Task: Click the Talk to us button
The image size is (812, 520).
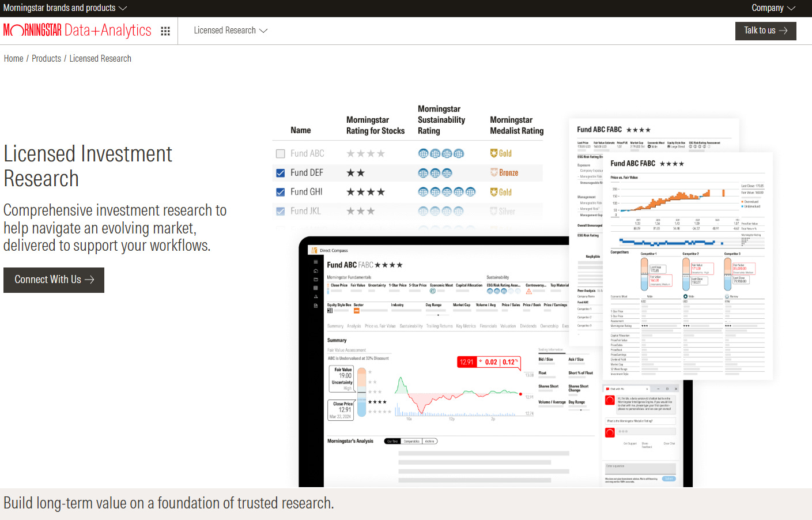Action: (x=765, y=31)
